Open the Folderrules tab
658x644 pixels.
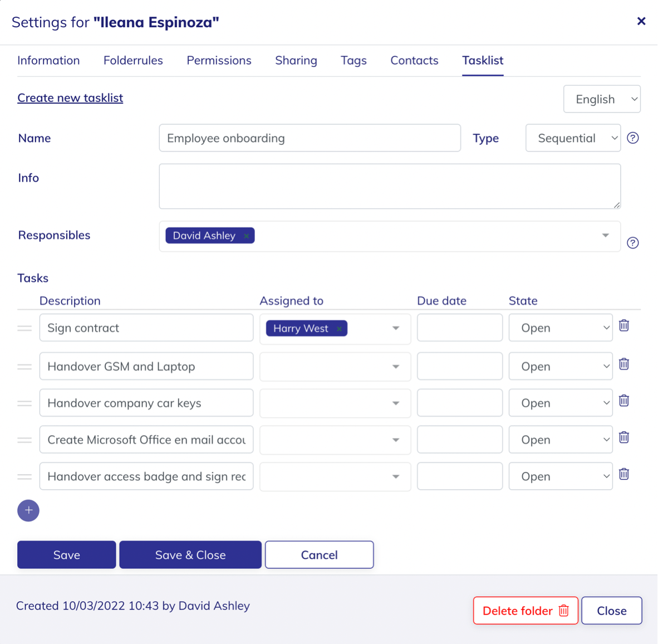point(133,60)
